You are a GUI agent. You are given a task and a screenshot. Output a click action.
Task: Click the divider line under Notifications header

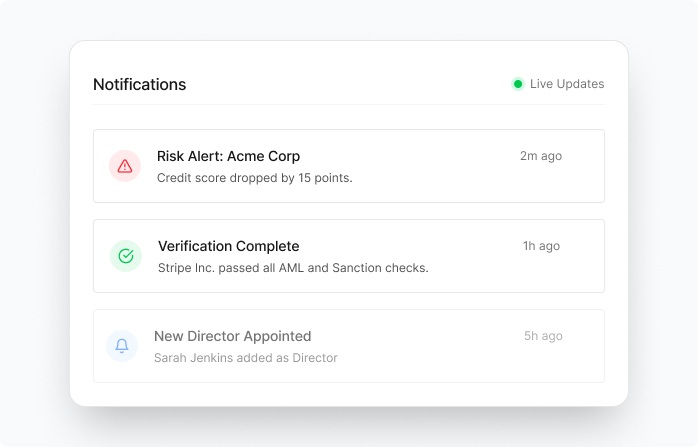pyautogui.click(x=348, y=104)
